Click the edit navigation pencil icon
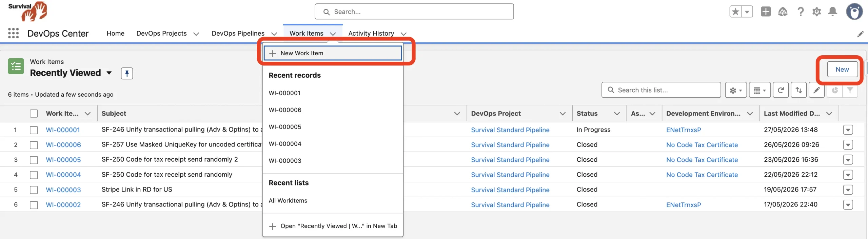 pyautogui.click(x=860, y=34)
